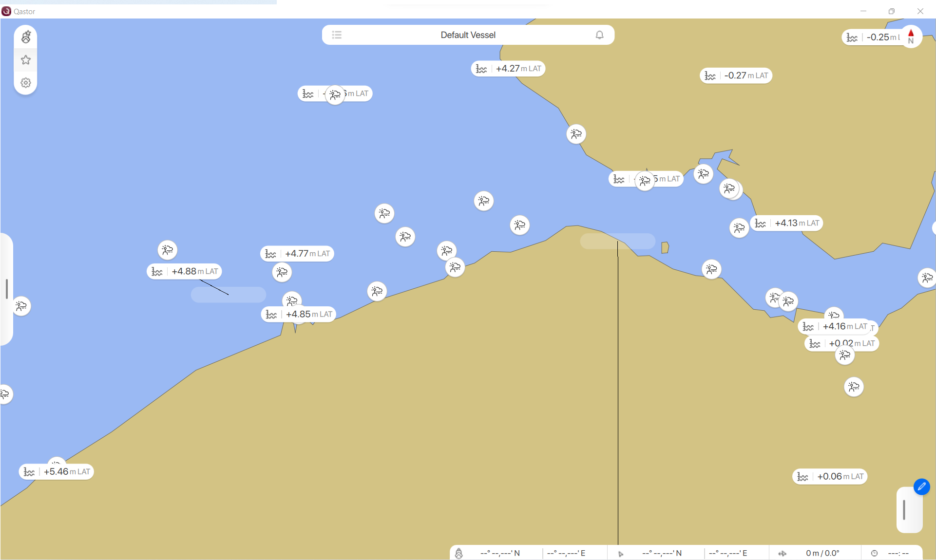Click the notifications bell icon

pyautogui.click(x=599, y=35)
